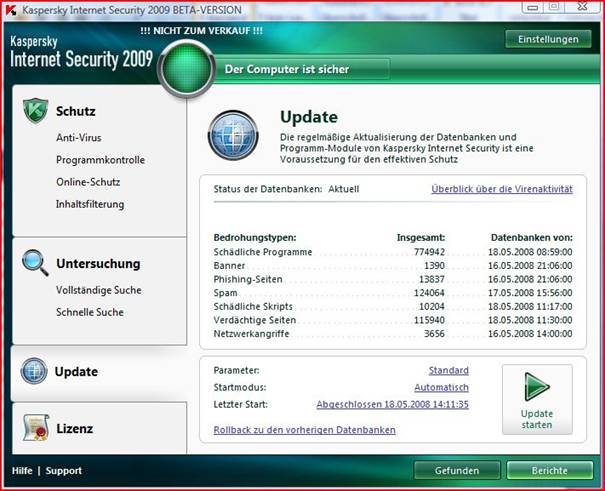Open the Schutz section
This screenshot has width=605, height=491.
pos(76,111)
